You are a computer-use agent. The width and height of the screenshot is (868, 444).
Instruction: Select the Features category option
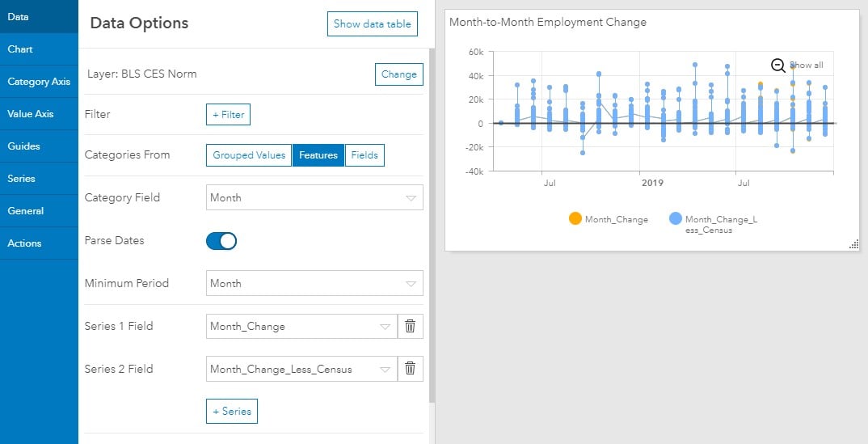318,155
